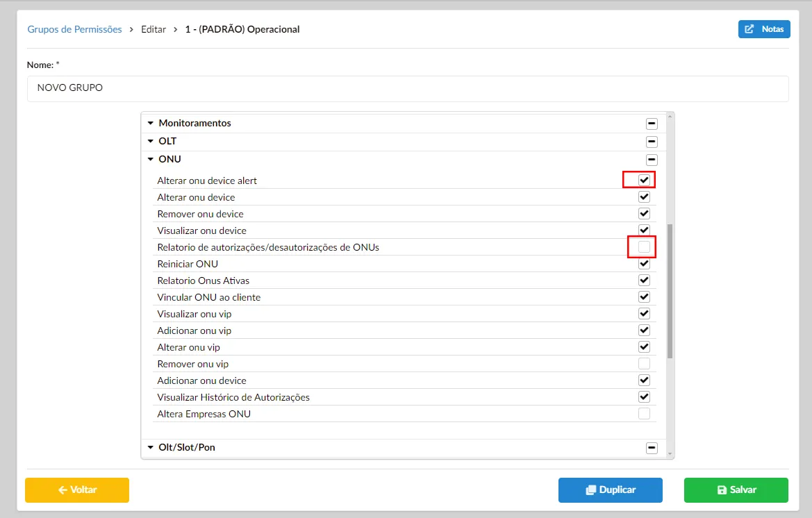This screenshot has width=812, height=518.
Task: Click the external-link icon on the Notas button
Action: [x=749, y=28]
